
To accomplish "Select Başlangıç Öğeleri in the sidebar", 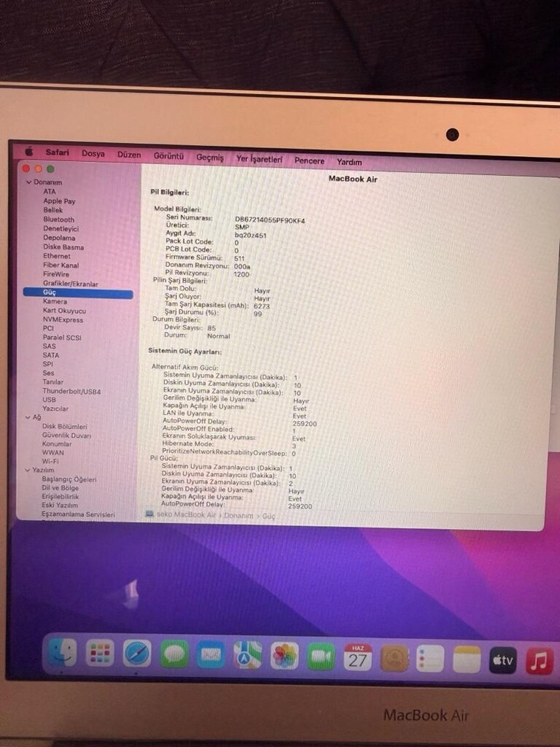I will (x=69, y=479).
